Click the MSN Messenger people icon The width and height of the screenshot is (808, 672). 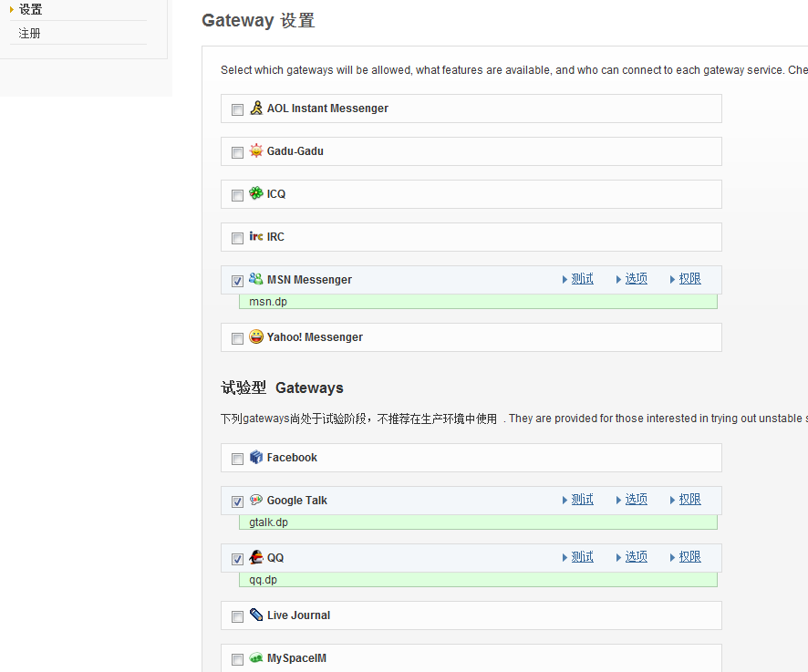tap(256, 279)
